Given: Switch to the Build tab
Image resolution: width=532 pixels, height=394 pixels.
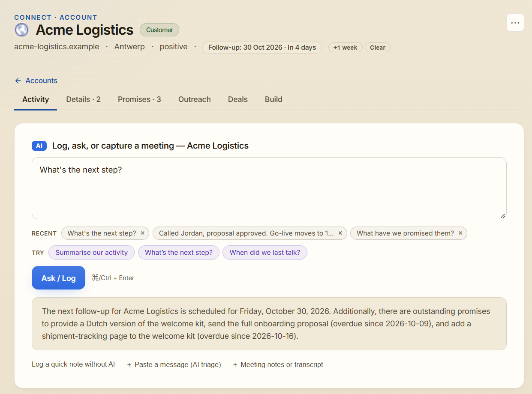Looking at the screenshot, I should 274,99.
